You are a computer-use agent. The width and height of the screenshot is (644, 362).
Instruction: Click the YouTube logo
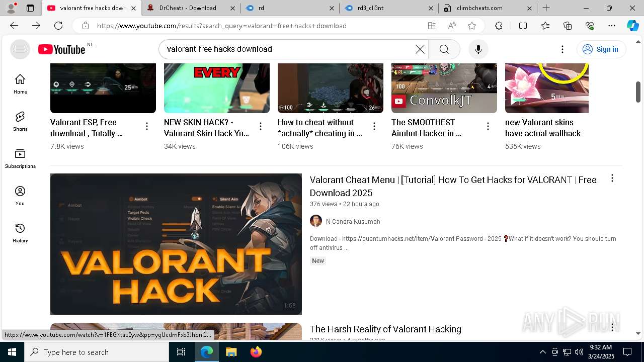point(62,49)
